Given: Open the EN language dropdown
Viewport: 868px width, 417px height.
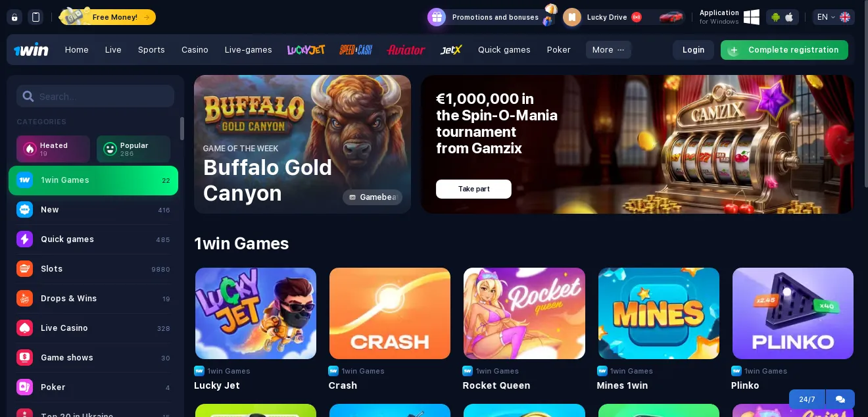Looking at the screenshot, I should point(833,17).
